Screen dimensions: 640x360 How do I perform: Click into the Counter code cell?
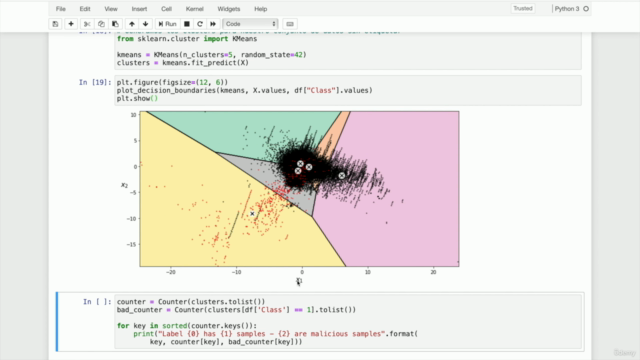point(348,322)
